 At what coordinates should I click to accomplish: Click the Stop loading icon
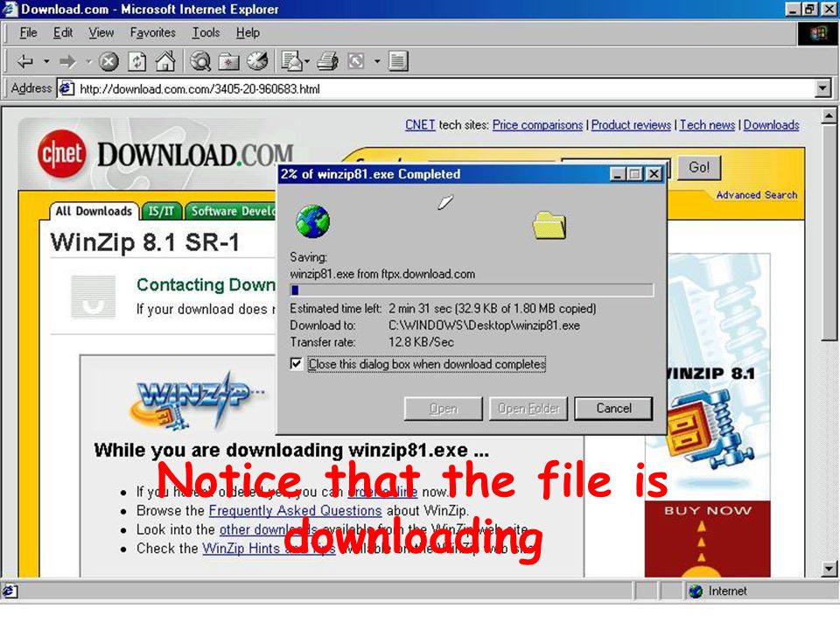click(108, 61)
